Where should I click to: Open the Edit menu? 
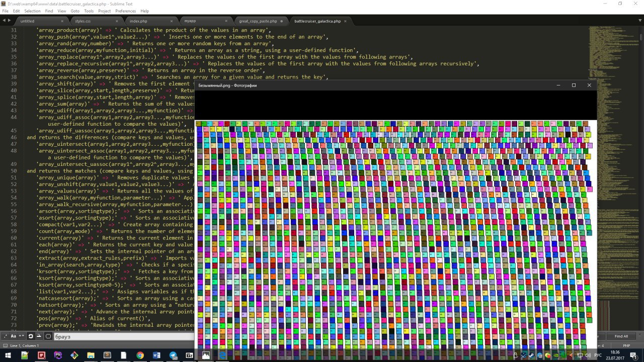click(17, 11)
